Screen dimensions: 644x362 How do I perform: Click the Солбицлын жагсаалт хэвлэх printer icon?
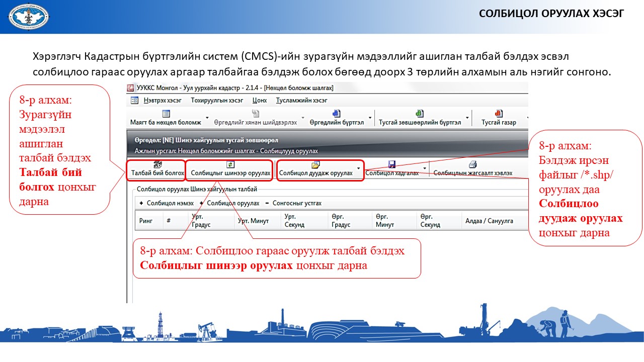472,164
